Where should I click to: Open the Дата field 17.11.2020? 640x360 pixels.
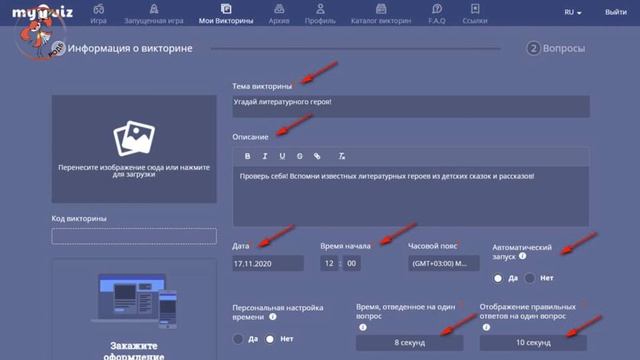click(268, 263)
